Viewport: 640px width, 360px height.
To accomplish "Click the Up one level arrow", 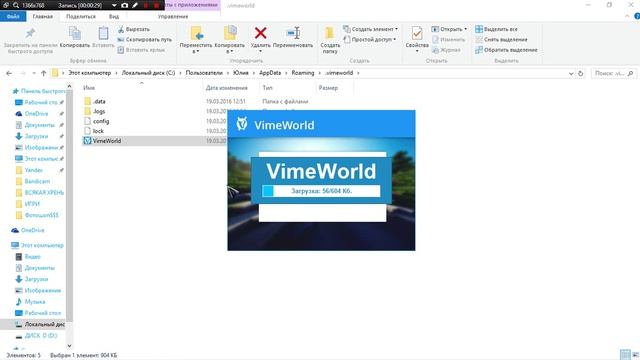I will tap(43, 73).
